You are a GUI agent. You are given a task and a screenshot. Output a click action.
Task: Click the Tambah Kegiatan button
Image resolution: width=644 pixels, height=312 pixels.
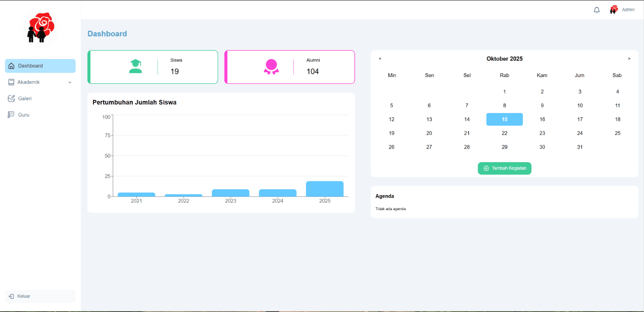pyautogui.click(x=504, y=168)
